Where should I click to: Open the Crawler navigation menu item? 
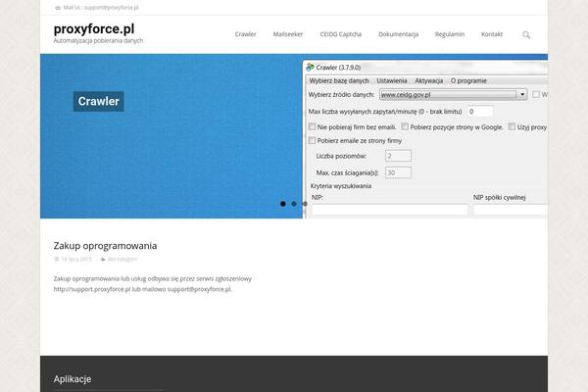(x=246, y=34)
